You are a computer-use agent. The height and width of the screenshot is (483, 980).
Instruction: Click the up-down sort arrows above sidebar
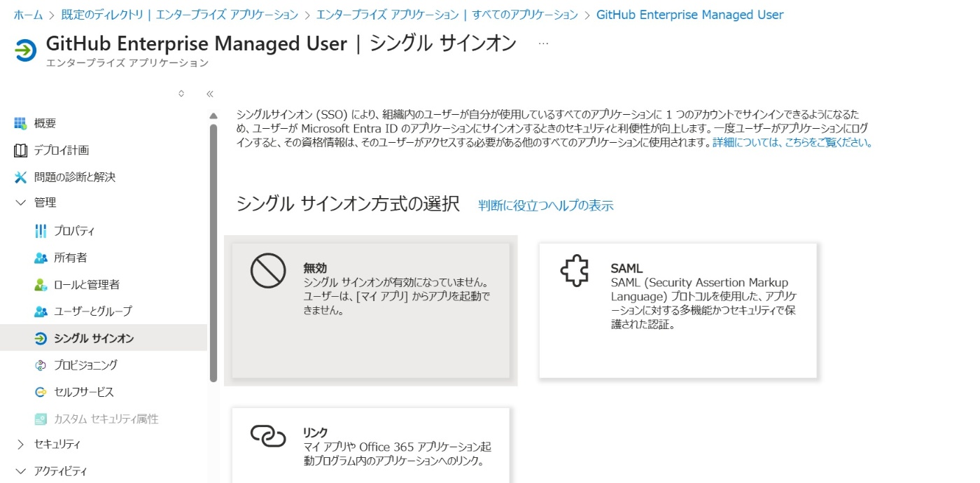181,93
